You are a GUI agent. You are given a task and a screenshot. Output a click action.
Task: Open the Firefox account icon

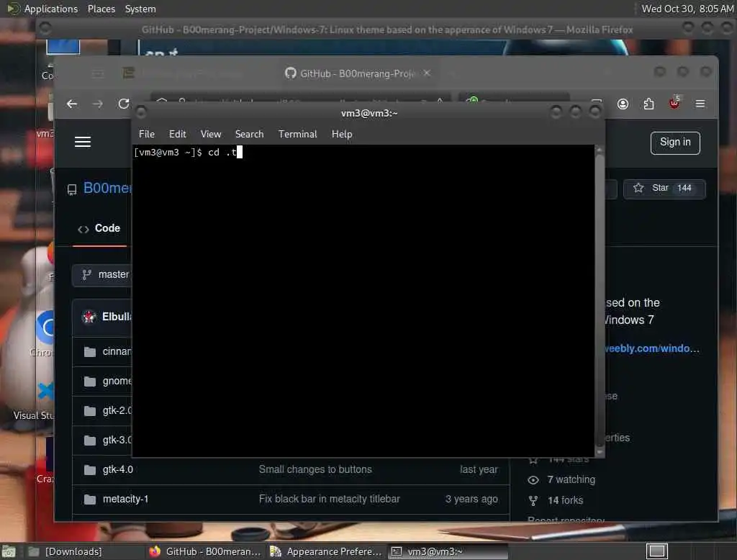(x=623, y=104)
